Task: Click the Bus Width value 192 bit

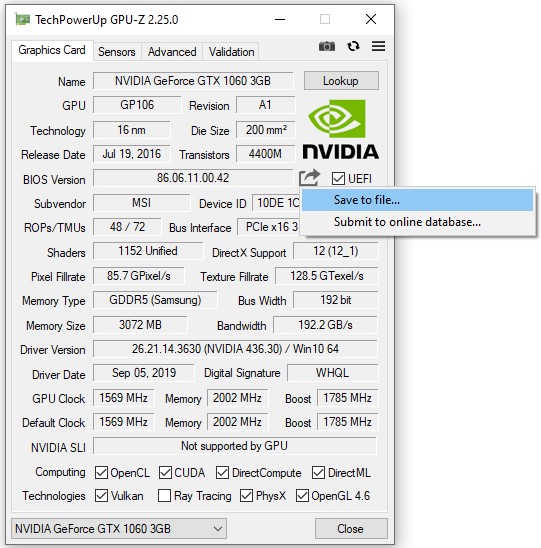Action: pyautogui.click(x=336, y=300)
